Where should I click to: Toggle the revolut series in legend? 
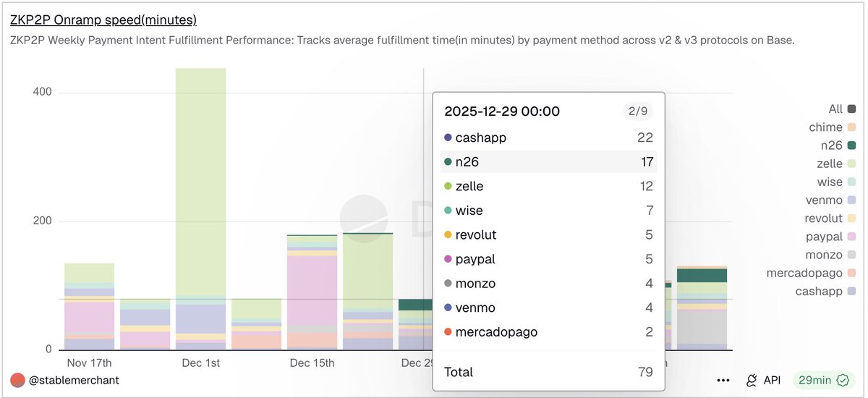pos(831,218)
